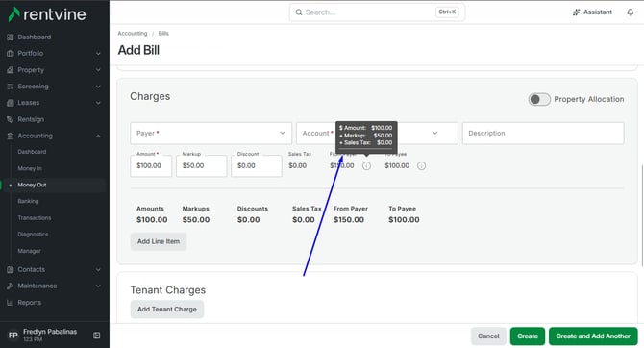Open the Diagnostics page
Screen dimensions: 644x348
(x=33, y=235)
